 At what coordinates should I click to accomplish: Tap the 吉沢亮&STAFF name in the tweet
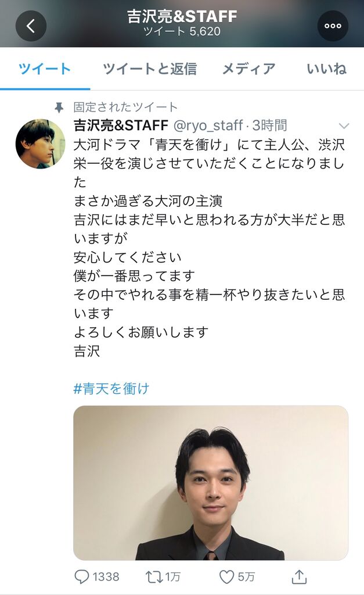coord(121,126)
